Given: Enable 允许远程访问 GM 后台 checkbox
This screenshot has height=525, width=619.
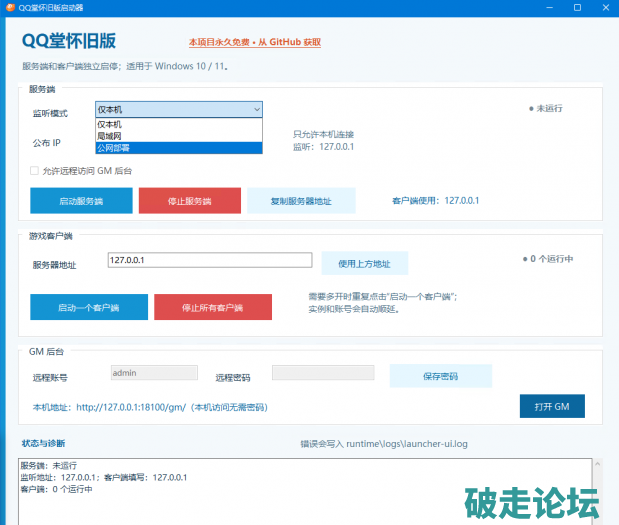Looking at the screenshot, I should coord(34,171).
